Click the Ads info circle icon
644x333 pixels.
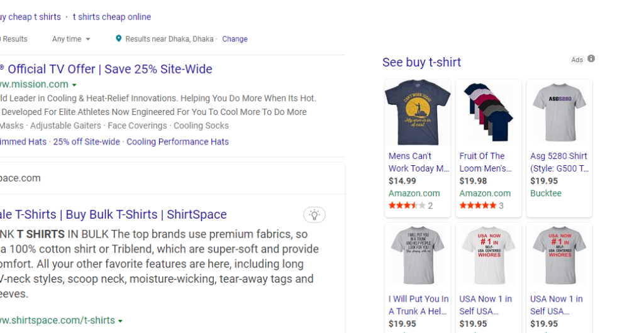(x=591, y=58)
